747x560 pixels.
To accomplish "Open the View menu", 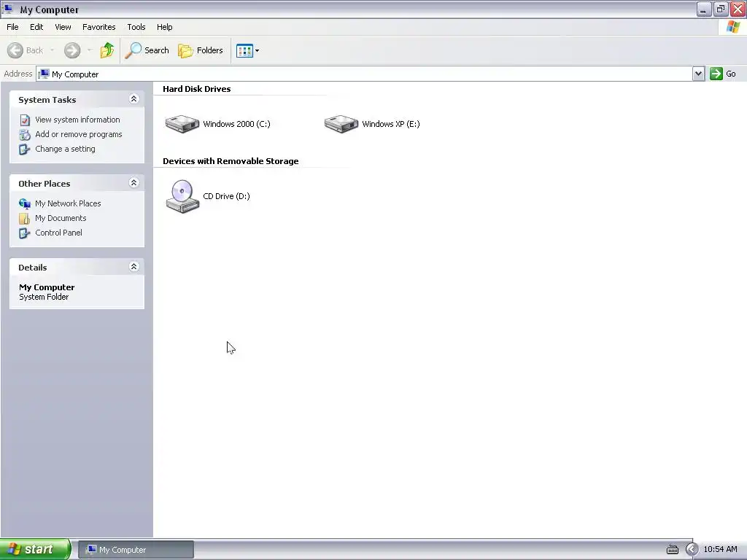I will pyautogui.click(x=63, y=27).
